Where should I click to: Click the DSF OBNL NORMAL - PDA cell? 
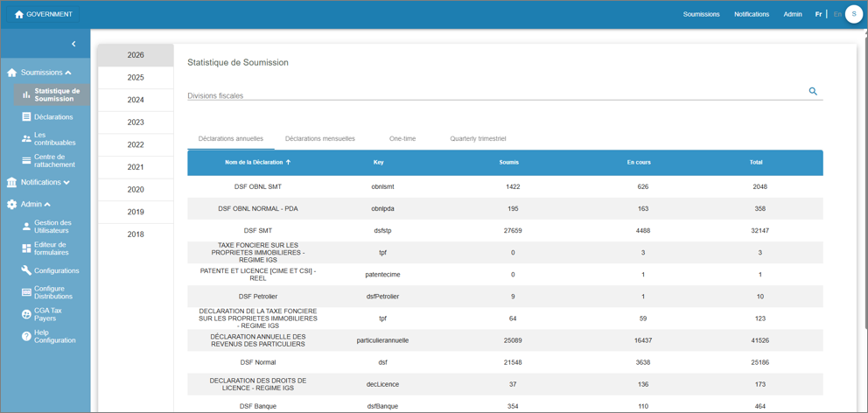258,209
